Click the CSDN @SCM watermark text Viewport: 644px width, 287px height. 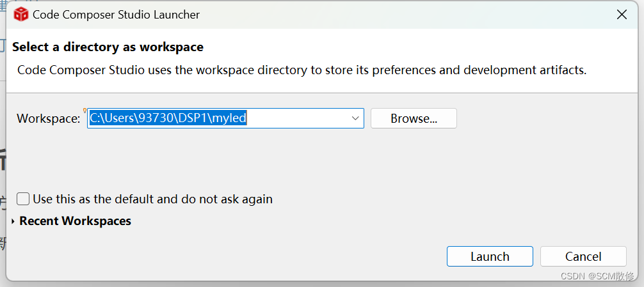coord(597,276)
